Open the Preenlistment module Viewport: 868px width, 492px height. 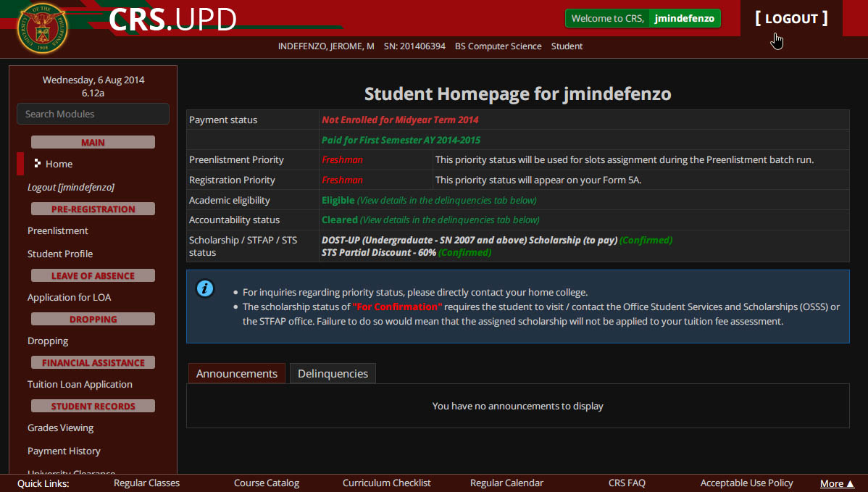point(57,230)
